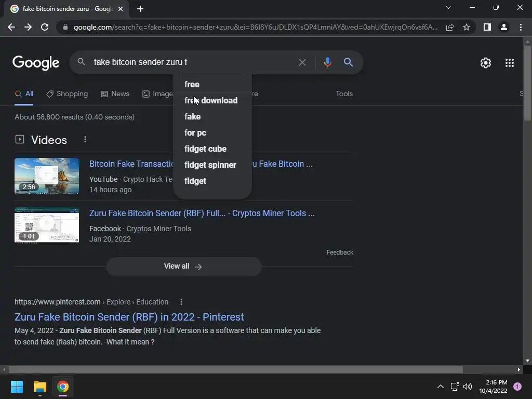Switch to the All results tab
532x399 pixels.
24,94
